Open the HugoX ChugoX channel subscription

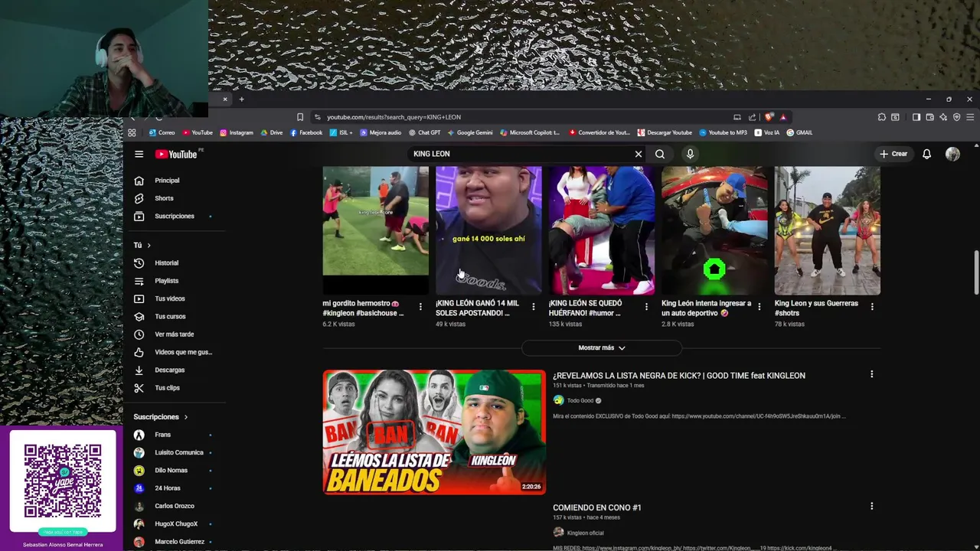coord(176,523)
